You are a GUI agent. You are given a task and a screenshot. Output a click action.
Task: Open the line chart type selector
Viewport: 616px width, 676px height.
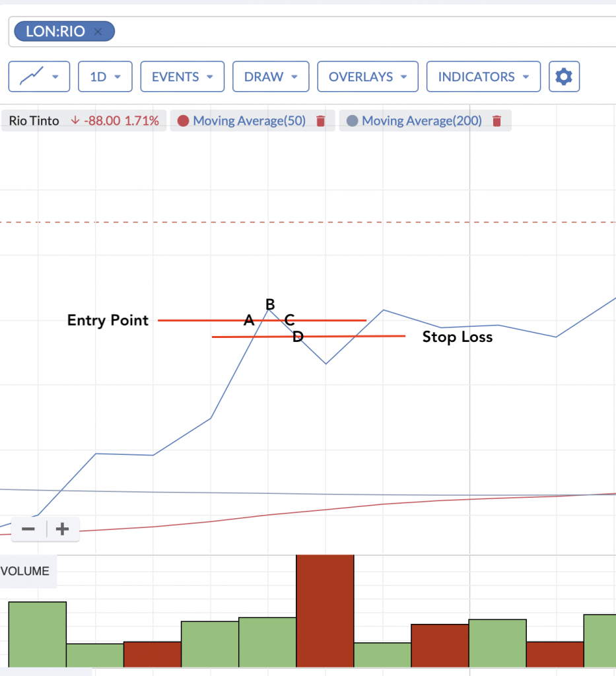point(39,77)
